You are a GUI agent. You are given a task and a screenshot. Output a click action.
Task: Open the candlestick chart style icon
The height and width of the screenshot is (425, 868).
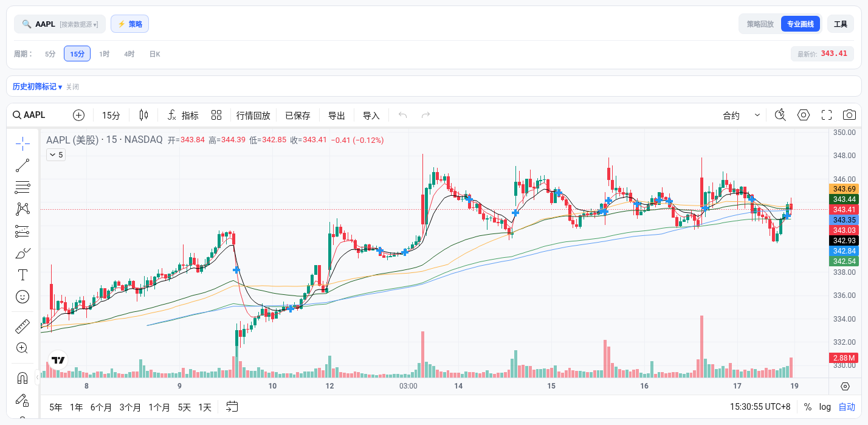coord(144,116)
